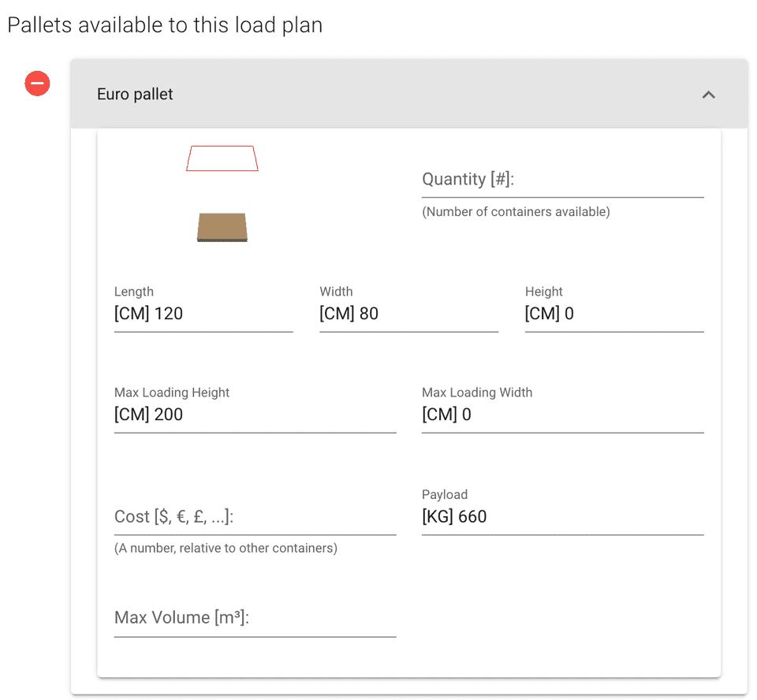Collapse the Euro pallet panel chevron
757x700 pixels.
click(708, 95)
